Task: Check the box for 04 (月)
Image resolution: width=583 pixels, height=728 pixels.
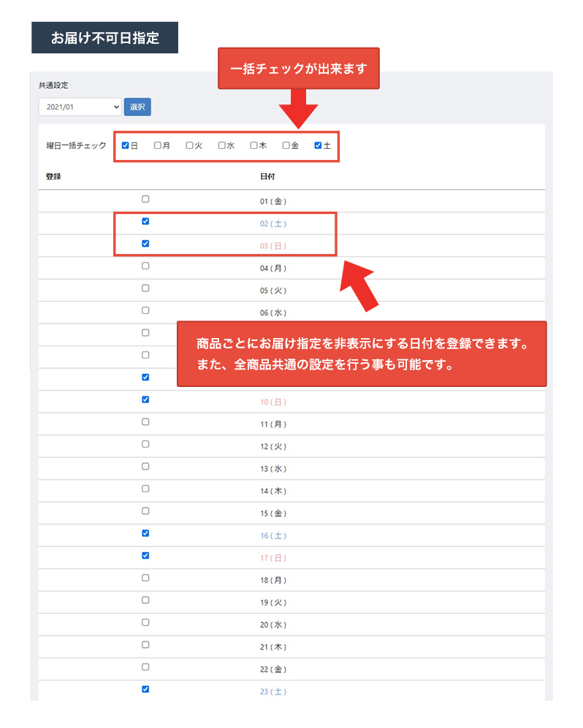Action: tap(145, 266)
